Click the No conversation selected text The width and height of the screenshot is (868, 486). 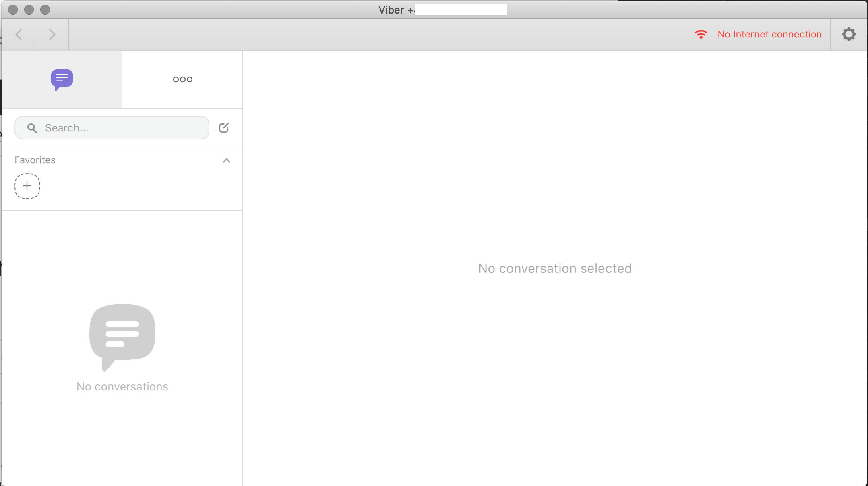(x=555, y=268)
